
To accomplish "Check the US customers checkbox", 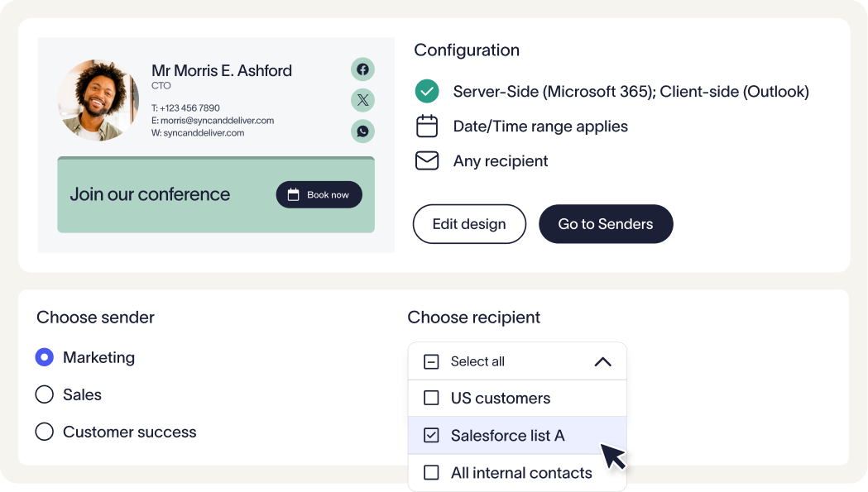I will click(431, 398).
